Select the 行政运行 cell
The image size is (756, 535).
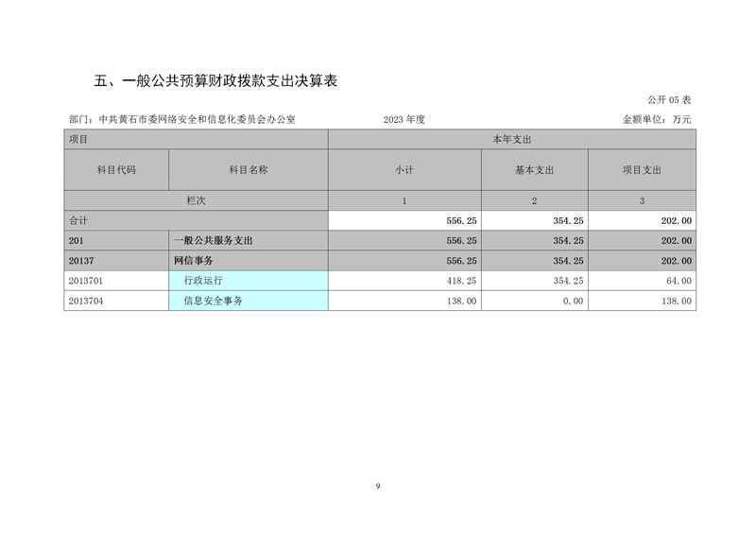tap(249, 281)
